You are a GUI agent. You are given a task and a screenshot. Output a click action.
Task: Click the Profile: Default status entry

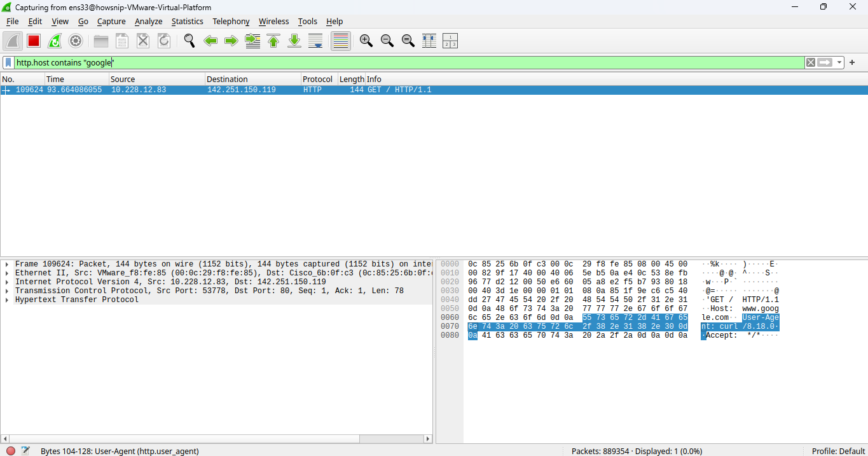tap(838, 451)
